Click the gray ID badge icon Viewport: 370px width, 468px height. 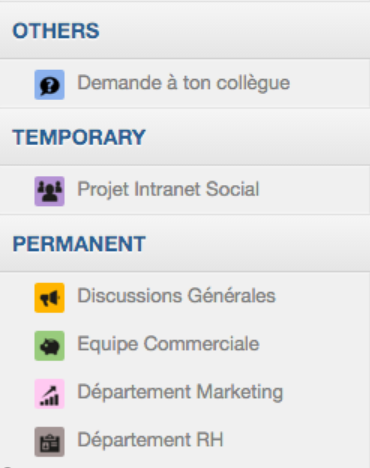coord(49,442)
